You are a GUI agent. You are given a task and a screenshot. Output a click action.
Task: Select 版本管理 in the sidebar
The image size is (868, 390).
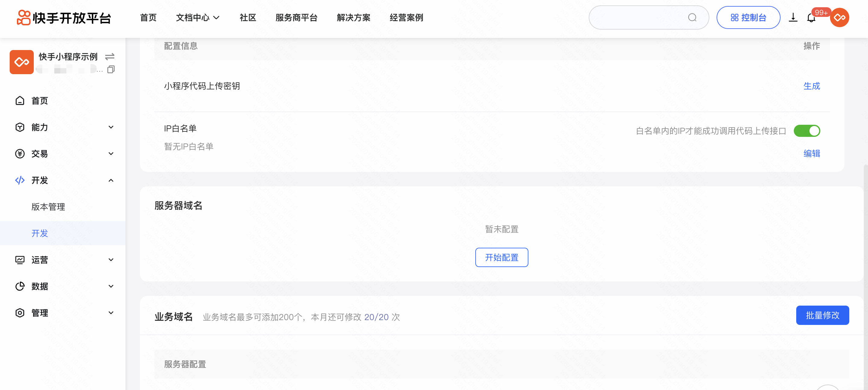48,207
